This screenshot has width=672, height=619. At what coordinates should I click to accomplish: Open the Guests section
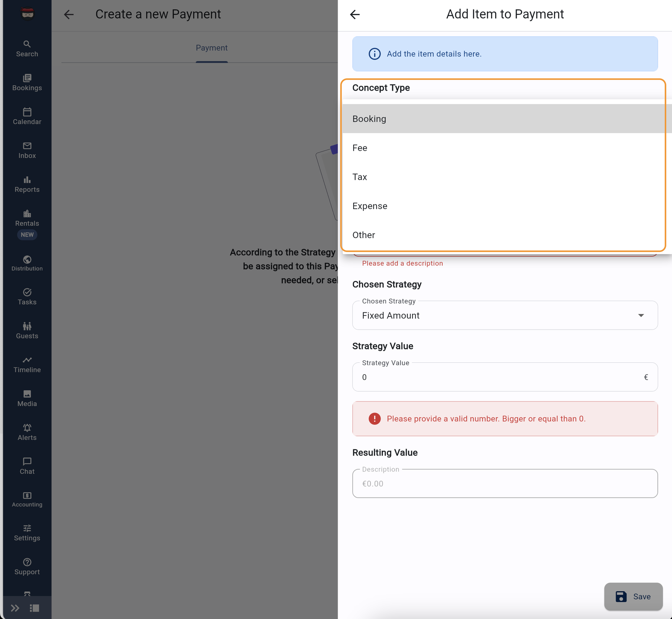(27, 330)
